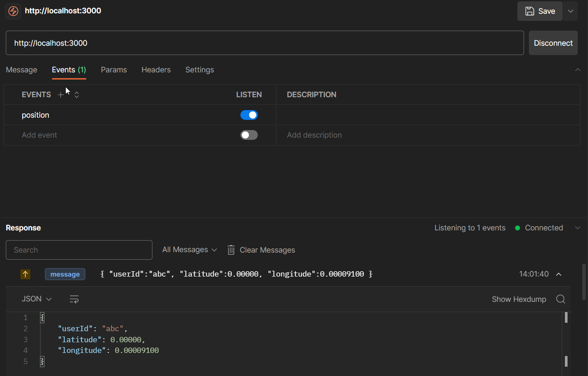Image resolution: width=588 pixels, height=376 pixels.
Task: Click the DESCRIPTION column header
Action: [312, 95]
